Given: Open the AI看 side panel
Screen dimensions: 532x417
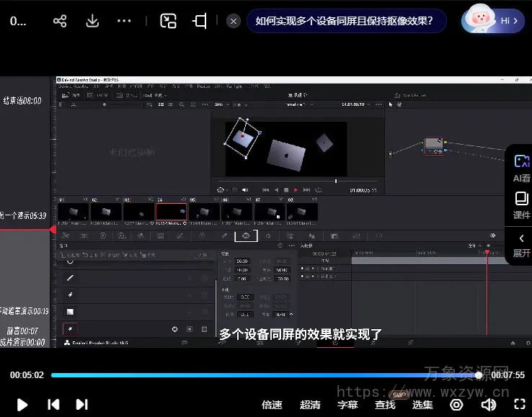Looking at the screenshot, I should coord(520,168).
